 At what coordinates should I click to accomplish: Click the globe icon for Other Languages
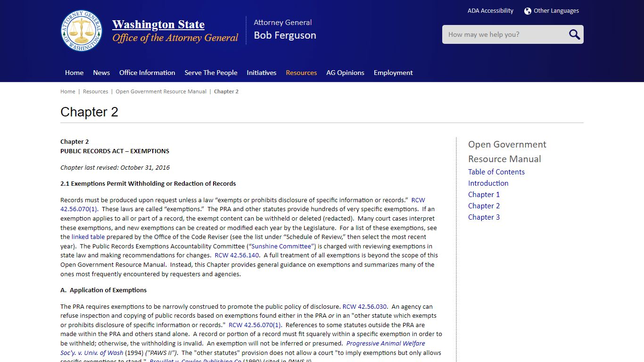(528, 11)
